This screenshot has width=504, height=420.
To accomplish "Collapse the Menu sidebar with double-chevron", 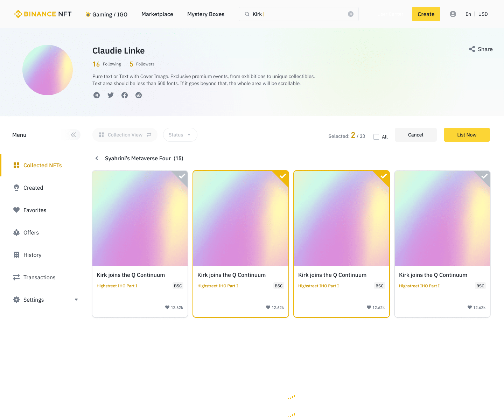I will 73,135.
